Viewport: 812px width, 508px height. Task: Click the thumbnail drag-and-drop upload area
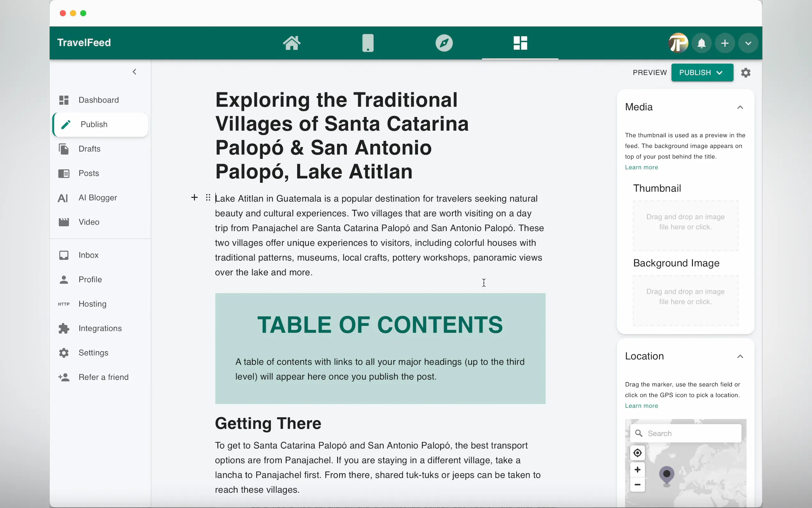click(685, 225)
